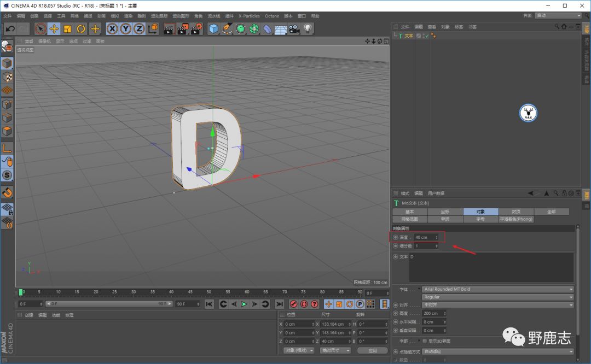Click the undo arrow in the toolbar
The width and height of the screenshot is (591, 364).
[9, 28]
